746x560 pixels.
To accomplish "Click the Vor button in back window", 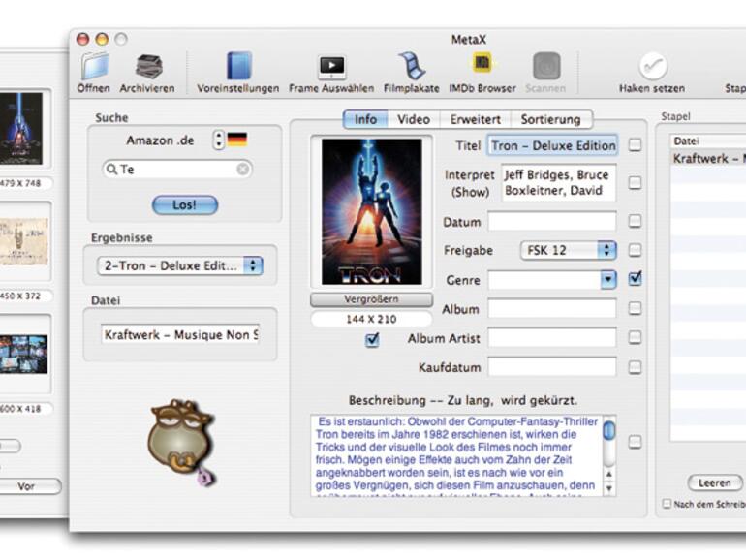I will click(28, 486).
